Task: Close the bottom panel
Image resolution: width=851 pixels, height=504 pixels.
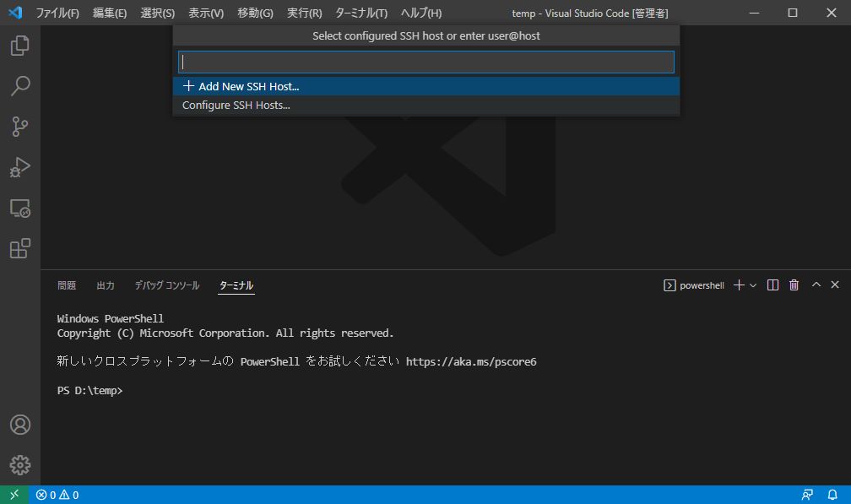Action: coord(835,285)
